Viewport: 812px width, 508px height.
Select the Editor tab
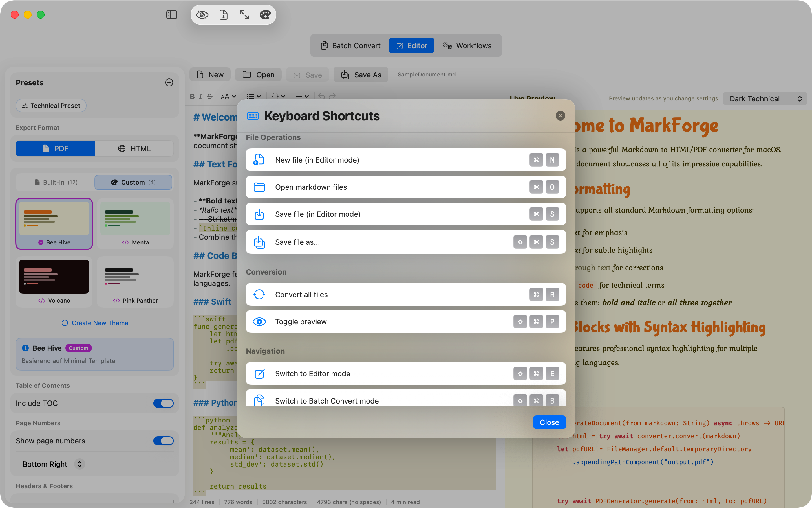point(411,46)
